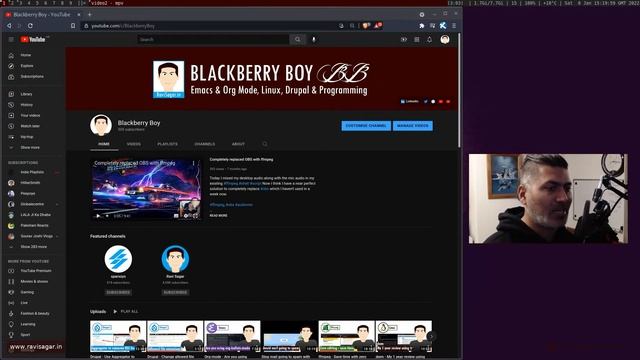
Task: Open the account avatar menu
Action: click(x=445, y=40)
